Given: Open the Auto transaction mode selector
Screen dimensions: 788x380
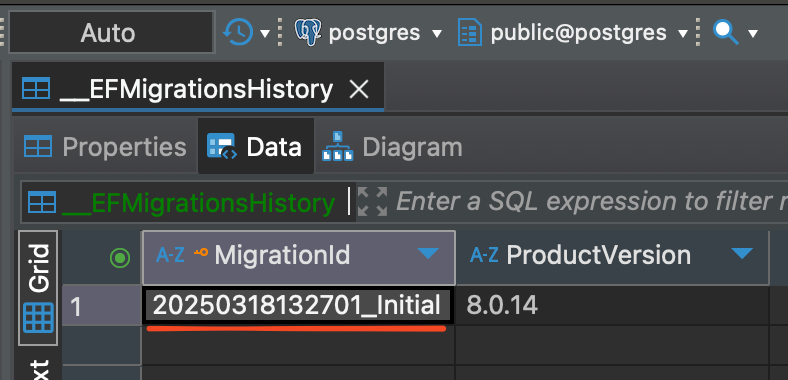Looking at the screenshot, I should (112, 33).
